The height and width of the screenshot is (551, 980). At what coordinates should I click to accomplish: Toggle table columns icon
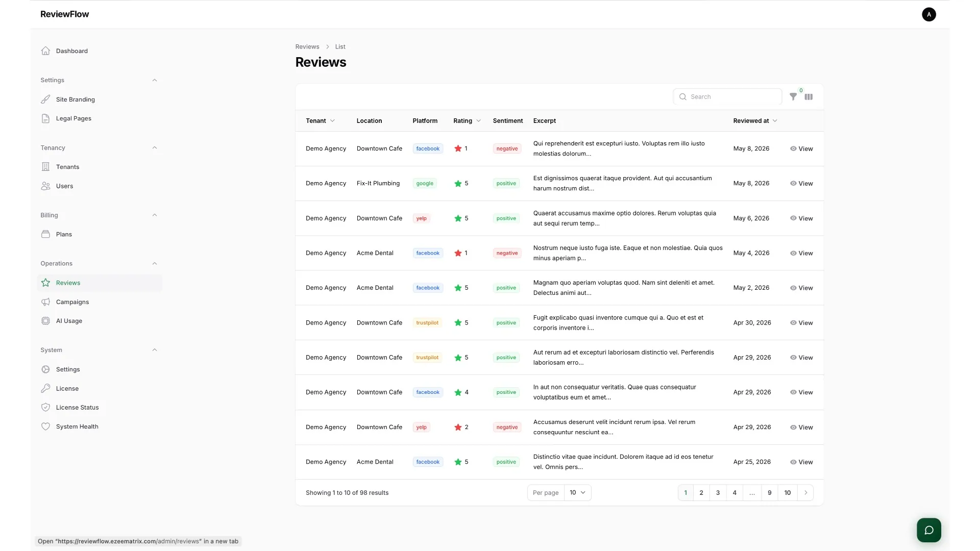point(808,97)
